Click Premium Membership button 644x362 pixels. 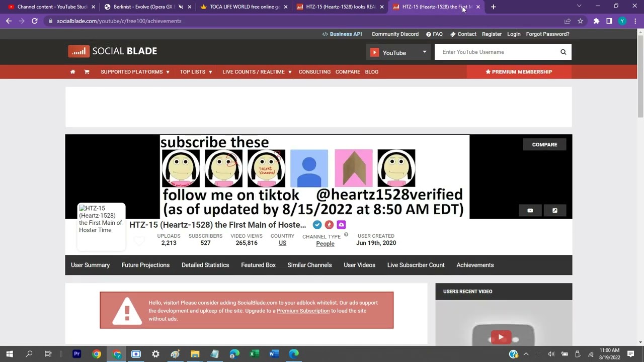519,72
